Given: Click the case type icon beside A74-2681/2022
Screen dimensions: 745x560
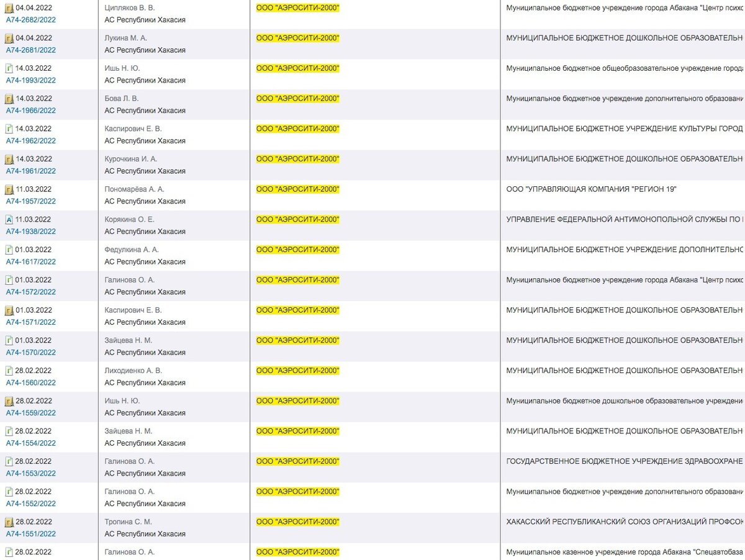Looking at the screenshot, I should pos(9,38).
